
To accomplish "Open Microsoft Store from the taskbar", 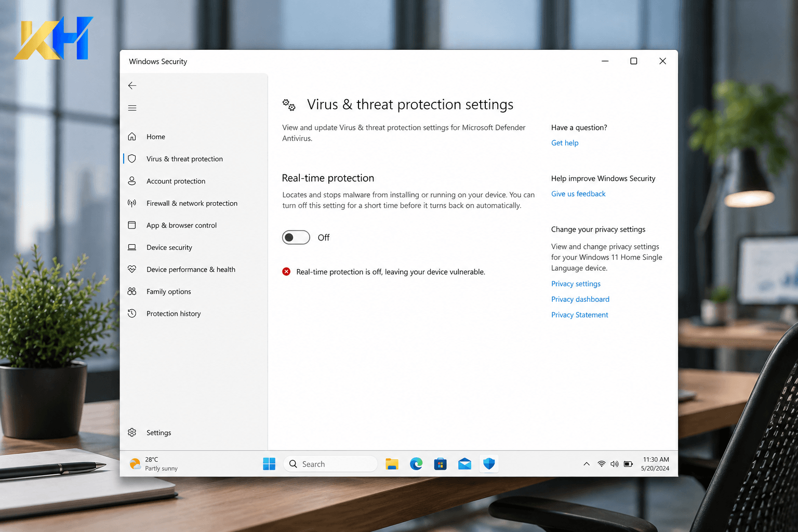I will pos(441,464).
